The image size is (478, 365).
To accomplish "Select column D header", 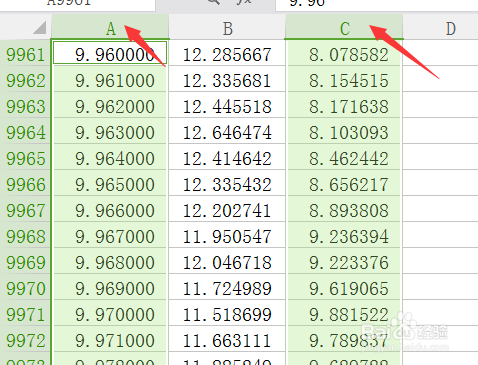I will coord(441,27).
